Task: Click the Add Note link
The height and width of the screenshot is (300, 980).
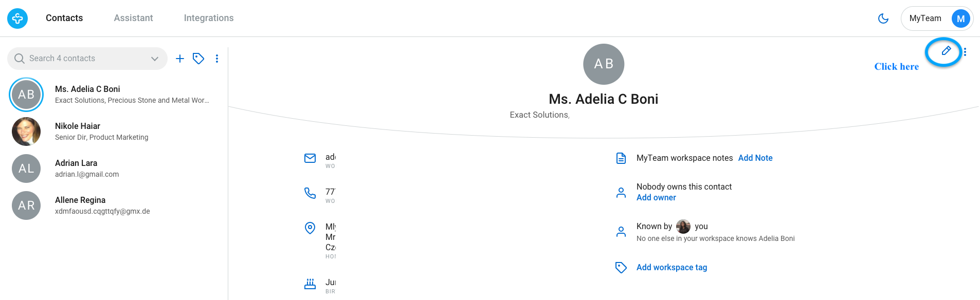Action: coord(755,158)
